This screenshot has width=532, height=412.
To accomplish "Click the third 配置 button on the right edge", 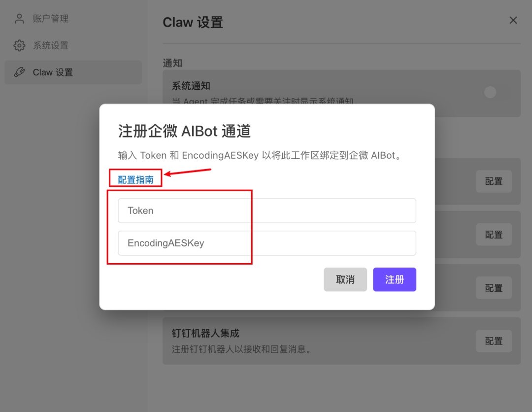I will (x=494, y=288).
